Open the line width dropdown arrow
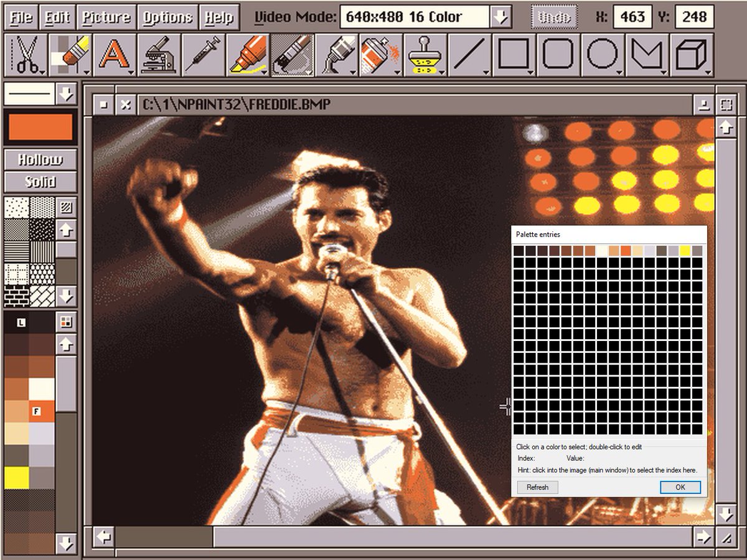The image size is (747, 560). point(66,95)
